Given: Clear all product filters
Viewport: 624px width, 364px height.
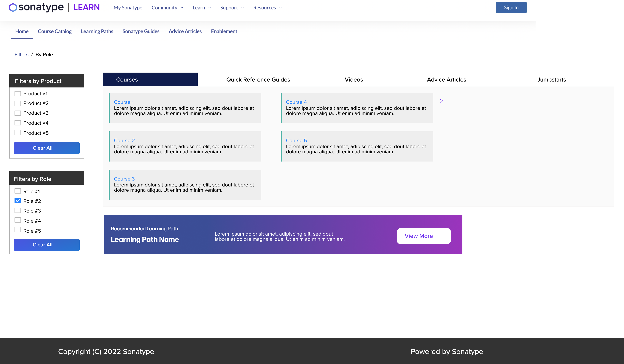Looking at the screenshot, I should (47, 148).
